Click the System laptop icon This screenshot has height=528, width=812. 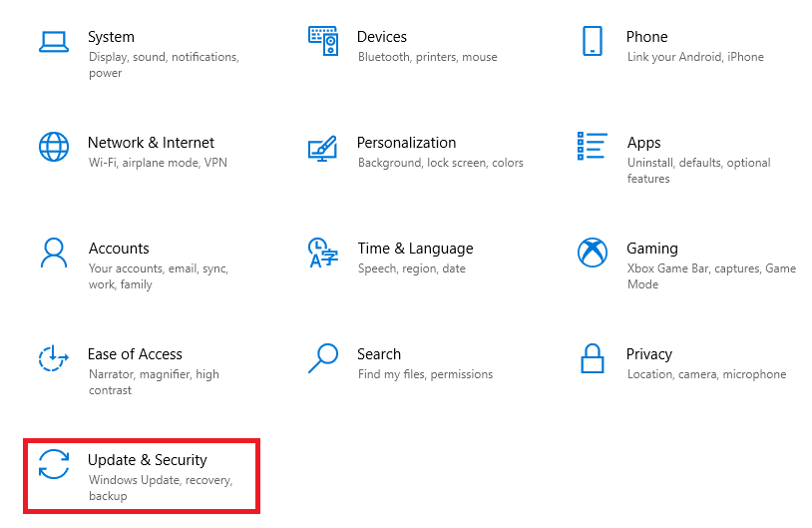pyautogui.click(x=53, y=42)
